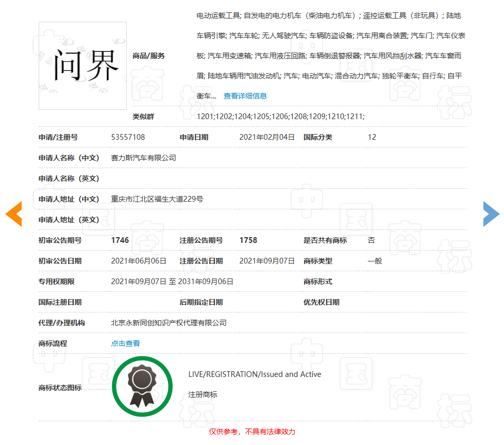Click the 申请人地址（英文） label

point(69,220)
